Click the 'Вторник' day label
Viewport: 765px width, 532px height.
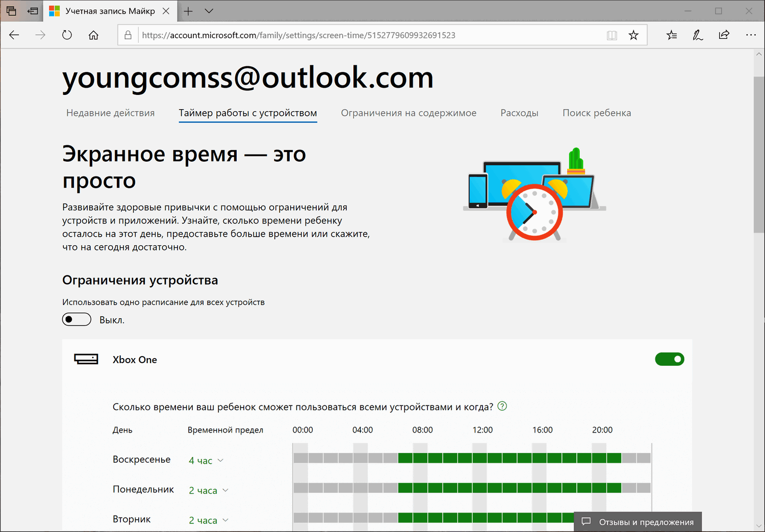tap(132, 519)
